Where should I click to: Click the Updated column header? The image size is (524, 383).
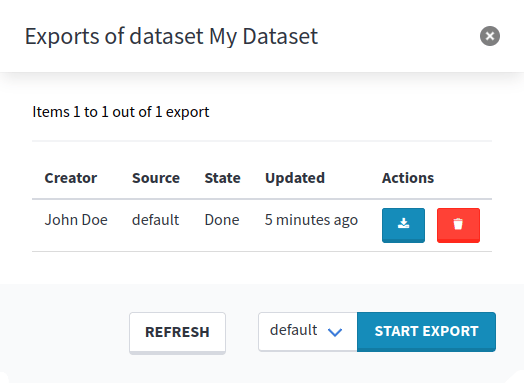click(x=295, y=178)
